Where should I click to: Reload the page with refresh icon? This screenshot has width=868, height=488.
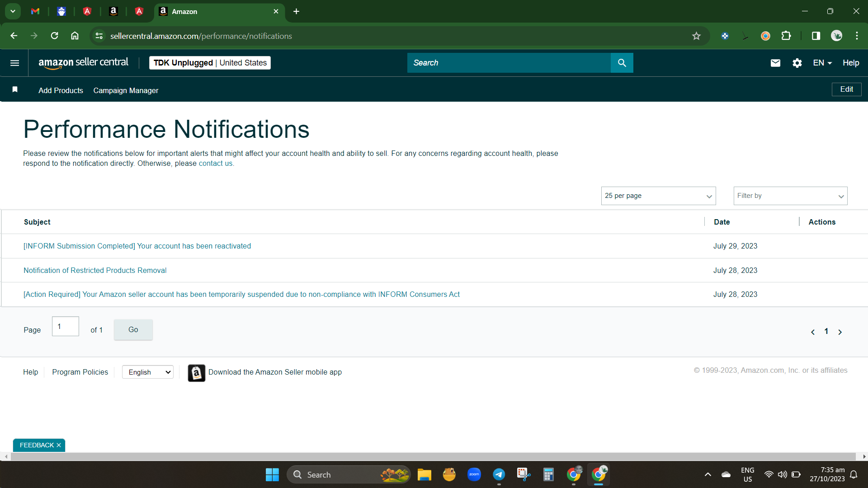(x=54, y=36)
